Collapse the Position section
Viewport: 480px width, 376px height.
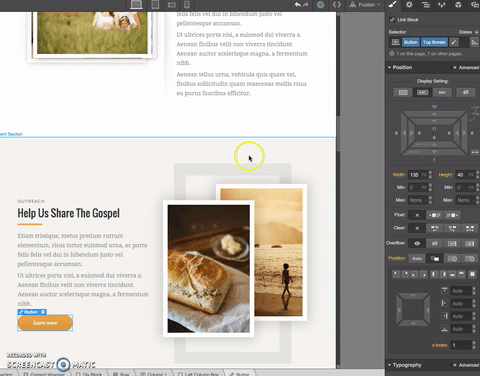point(400,67)
